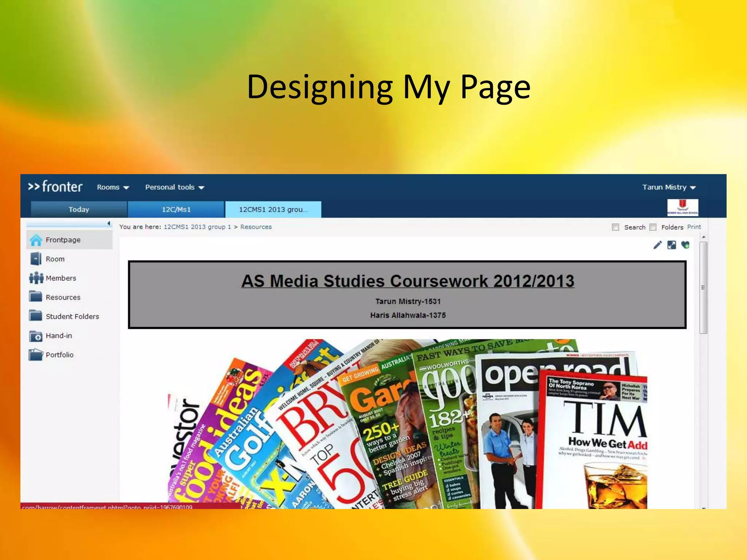Click the Haris Allahwala-1375 text
This screenshot has height=560, width=747.
[x=408, y=315]
